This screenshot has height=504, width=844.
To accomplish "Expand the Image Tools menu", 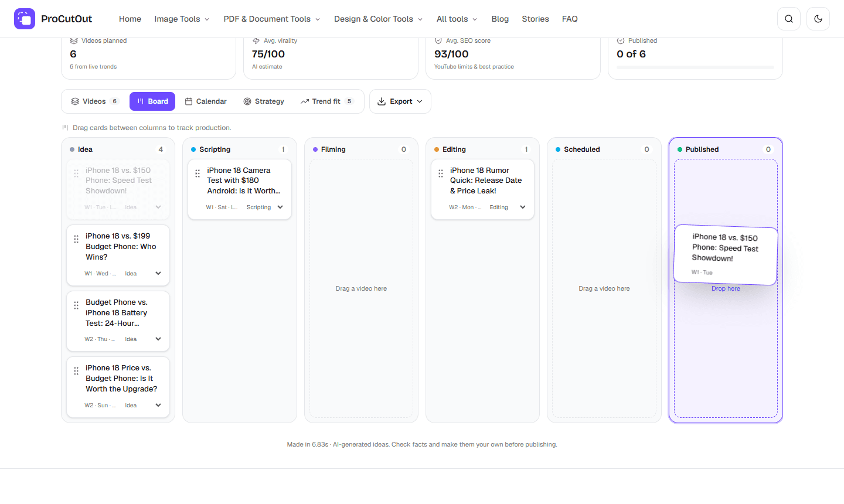I will [182, 19].
